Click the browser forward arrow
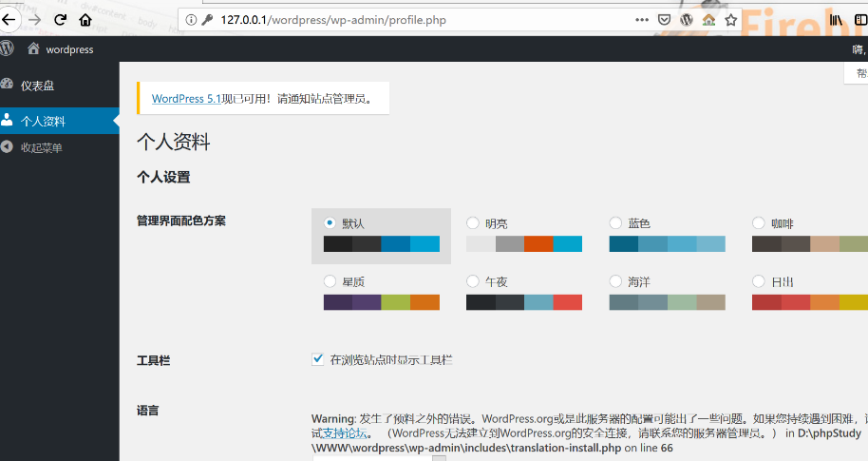Viewport: 868px width, 461px height. tap(34, 20)
